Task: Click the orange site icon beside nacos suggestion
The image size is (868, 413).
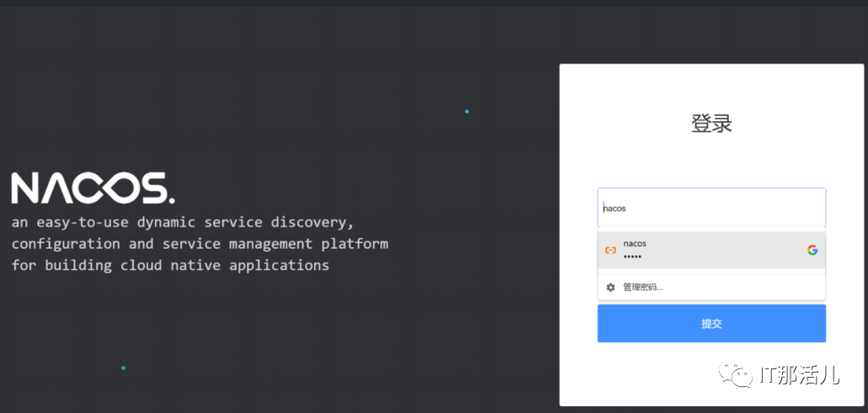Action: 610,251
